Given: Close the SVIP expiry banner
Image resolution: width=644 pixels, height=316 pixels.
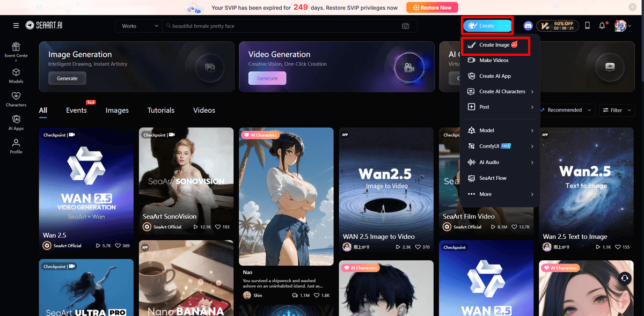Looking at the screenshot, I should (632, 8).
